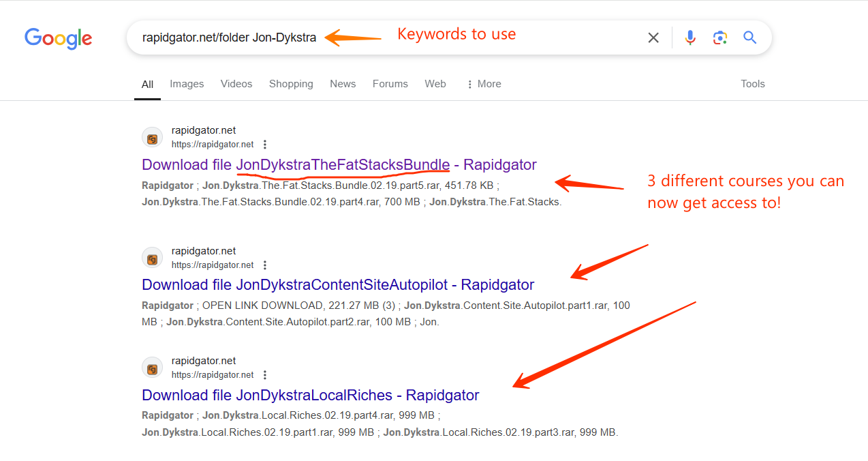This screenshot has height=461, width=868.
Task: Open the three-dot menu of the ContentSiteAutopilot result
Action: click(x=265, y=265)
